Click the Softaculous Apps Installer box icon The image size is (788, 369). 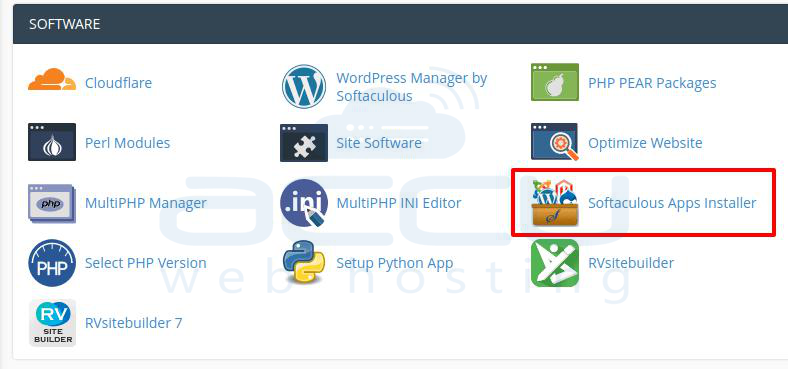[555, 203]
